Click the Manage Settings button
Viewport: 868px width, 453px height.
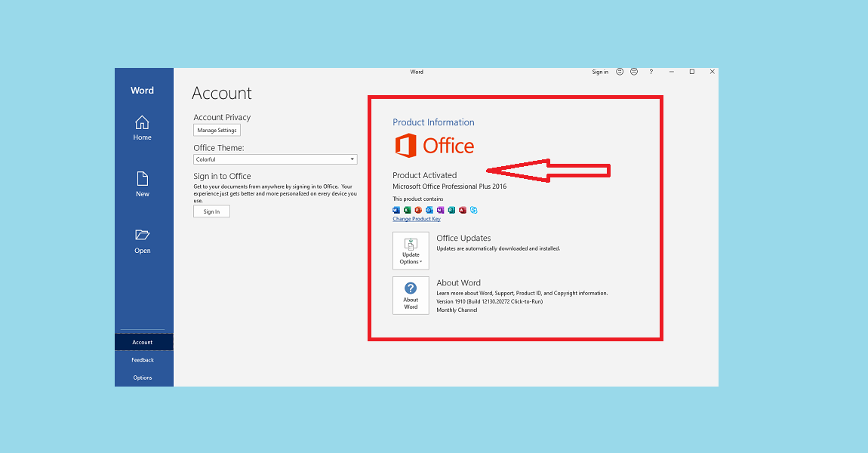click(x=217, y=130)
